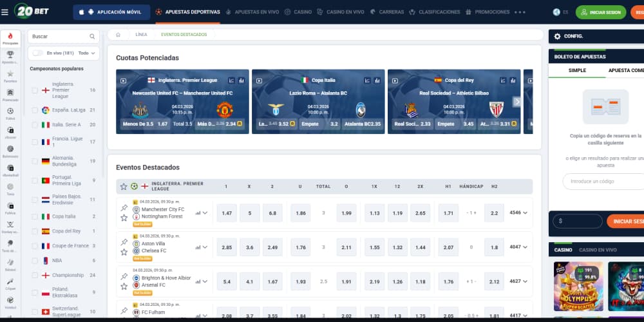Select Fútbol in the sports sidebar
This screenshot has height=322, width=644.
tap(10, 113)
